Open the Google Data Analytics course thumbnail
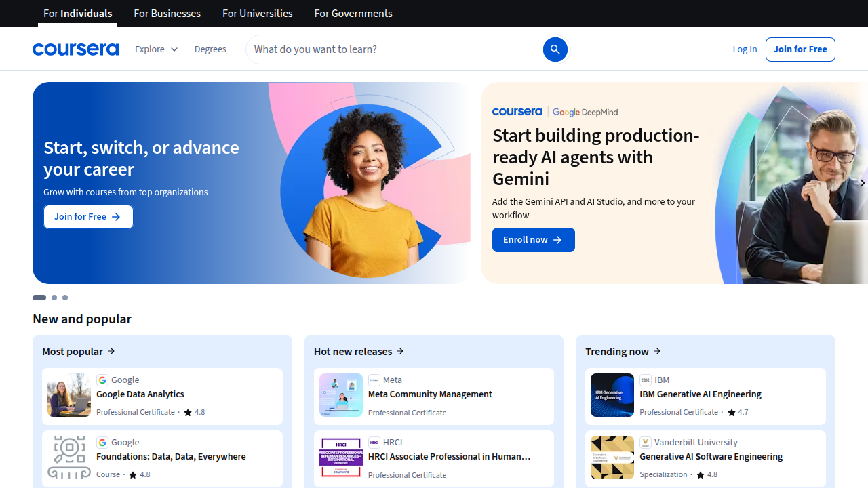868x488 pixels. pyautogui.click(x=69, y=395)
